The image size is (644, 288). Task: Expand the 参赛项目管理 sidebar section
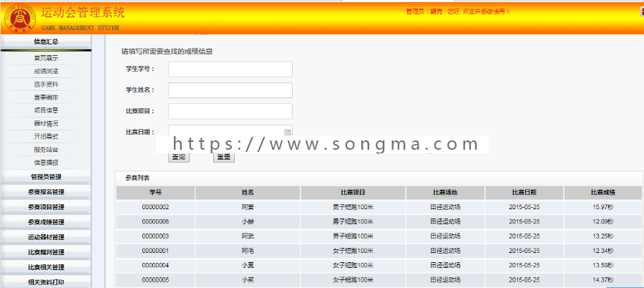46,207
